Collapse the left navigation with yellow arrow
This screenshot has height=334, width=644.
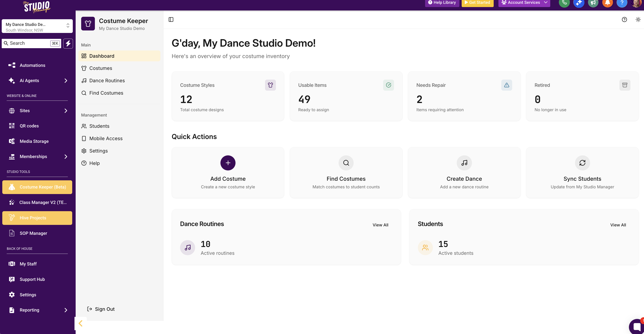[x=80, y=323]
